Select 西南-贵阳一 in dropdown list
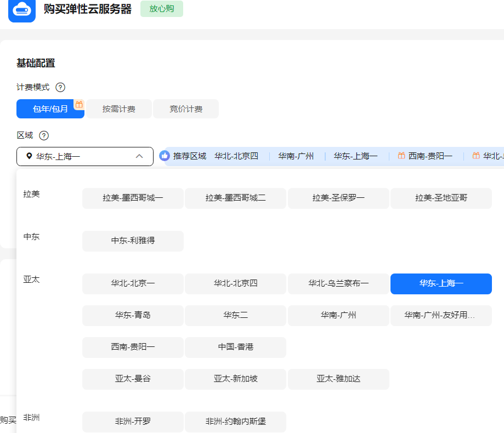504x433 pixels. tap(133, 347)
